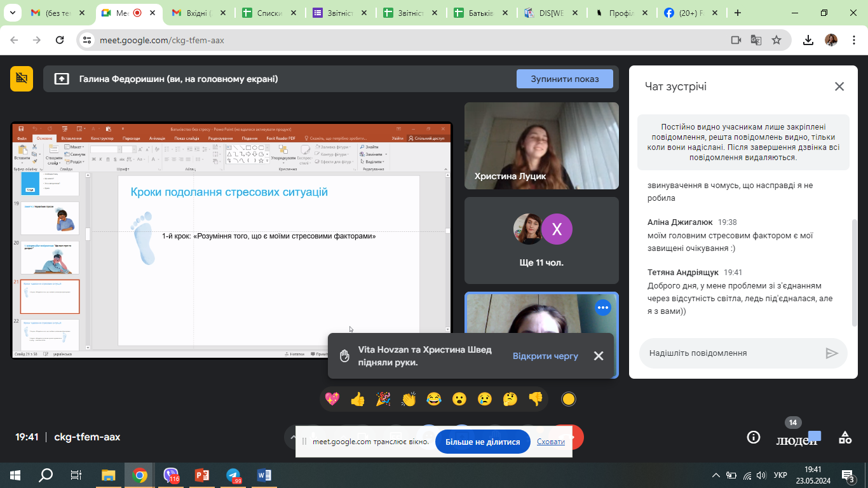868x488 pixels.
Task: Open the activities icon in Meet
Action: click(845, 437)
